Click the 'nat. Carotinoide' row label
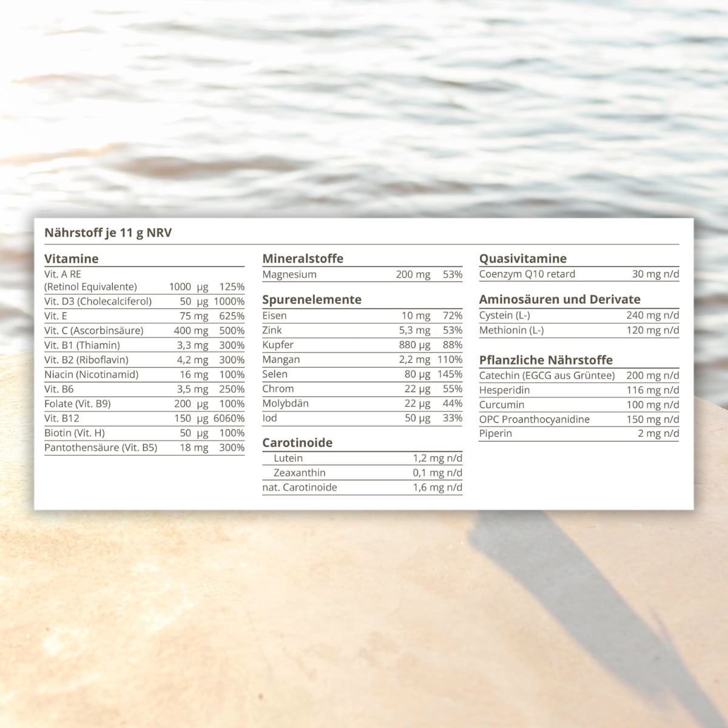 point(300,488)
